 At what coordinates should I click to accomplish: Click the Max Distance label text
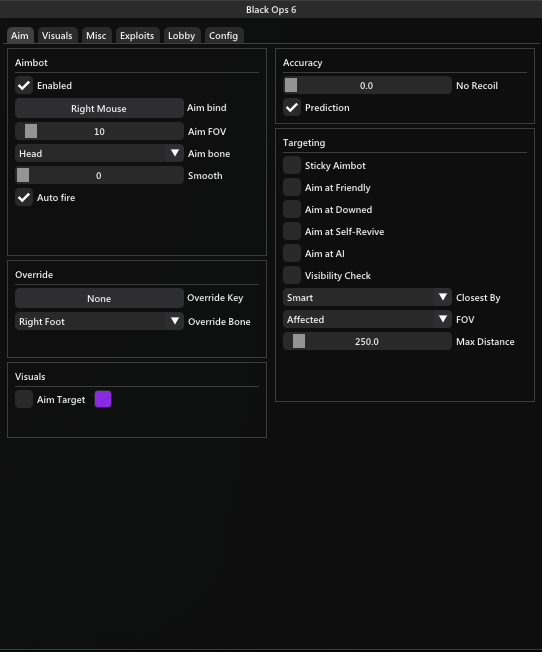tap(485, 342)
